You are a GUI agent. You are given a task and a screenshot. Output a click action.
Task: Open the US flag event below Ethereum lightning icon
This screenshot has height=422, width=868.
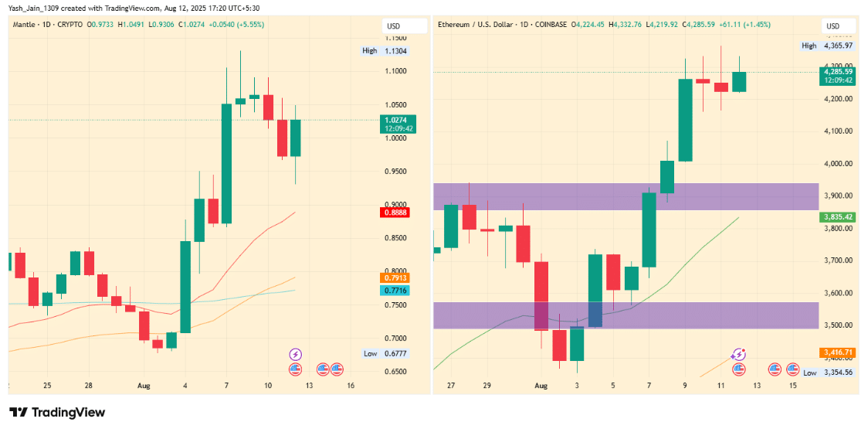pos(738,369)
